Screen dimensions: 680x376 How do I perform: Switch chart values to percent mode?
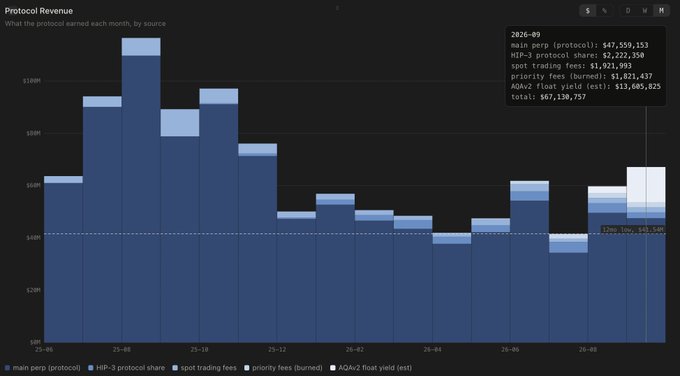click(604, 11)
